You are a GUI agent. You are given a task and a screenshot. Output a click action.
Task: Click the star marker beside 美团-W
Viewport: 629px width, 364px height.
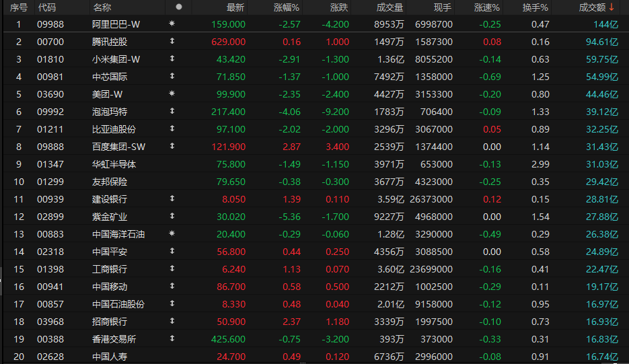point(172,94)
